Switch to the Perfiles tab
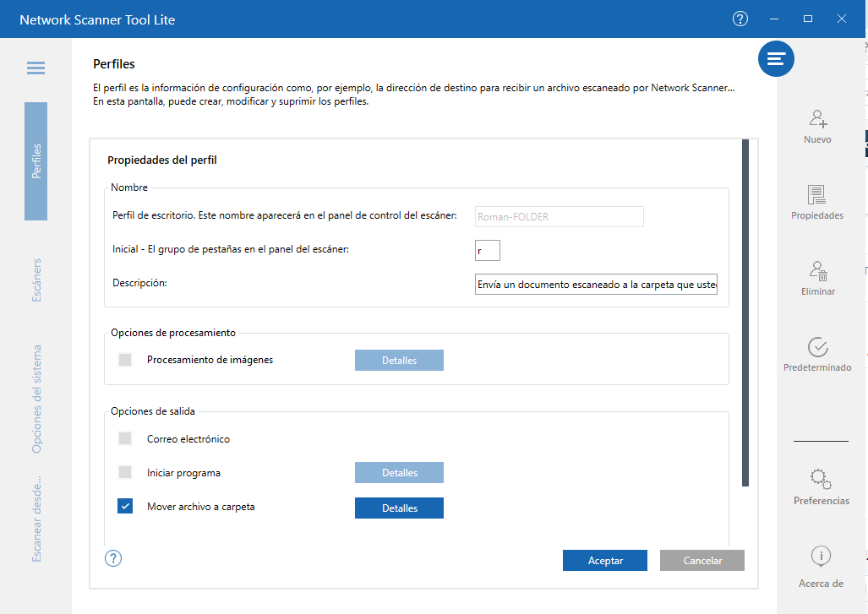This screenshot has width=868, height=614. click(x=36, y=161)
